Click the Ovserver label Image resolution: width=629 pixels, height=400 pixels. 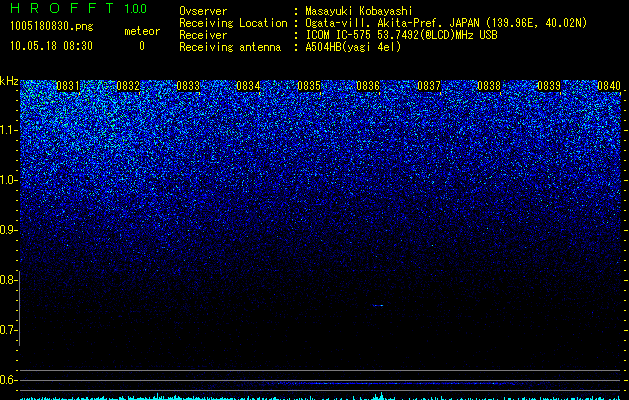click(x=203, y=11)
